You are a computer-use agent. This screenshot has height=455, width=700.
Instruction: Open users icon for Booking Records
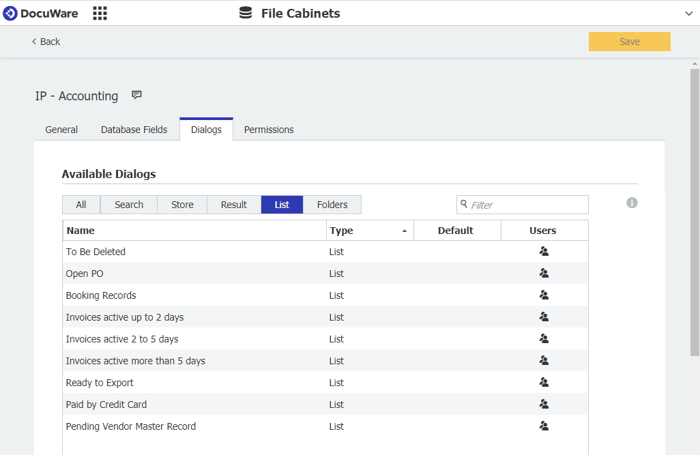click(544, 296)
